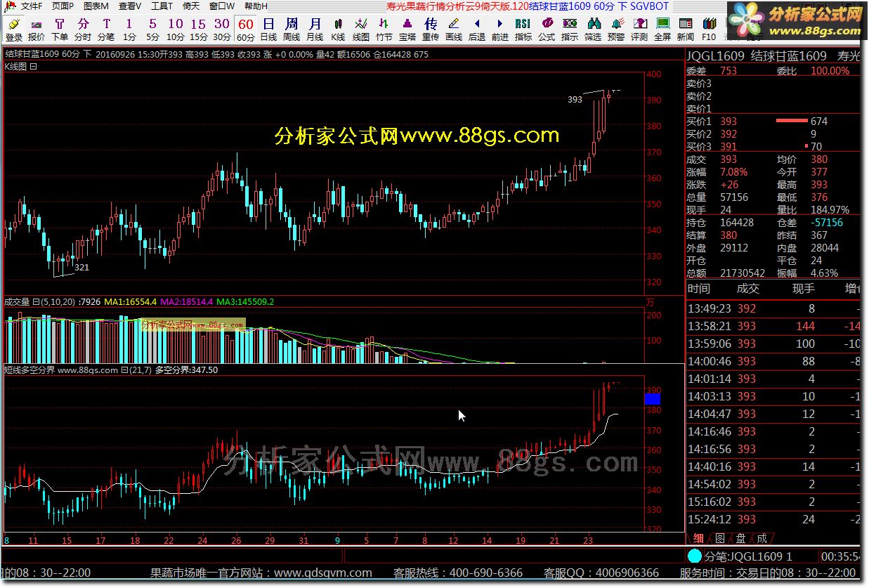
Task: Switch to the 图 chart tab
Action: coord(719,538)
